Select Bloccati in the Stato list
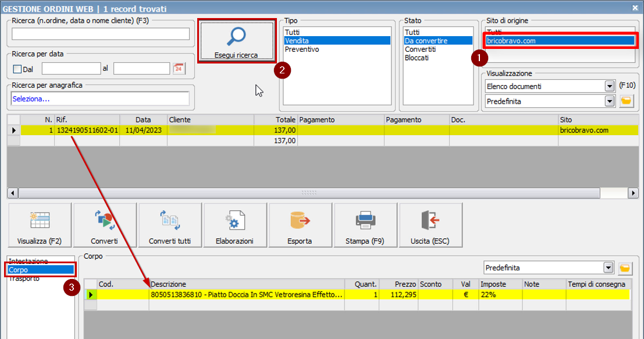The width and height of the screenshot is (644, 339). pyautogui.click(x=417, y=58)
